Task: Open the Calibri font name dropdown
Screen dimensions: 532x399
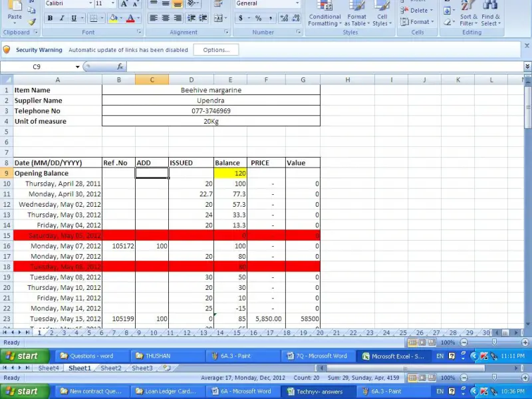Action: [90, 3]
